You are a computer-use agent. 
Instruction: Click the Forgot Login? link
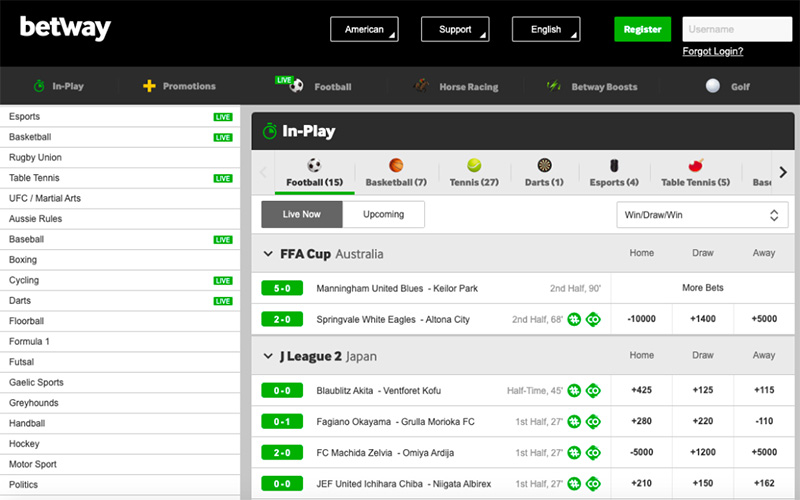pyautogui.click(x=713, y=51)
